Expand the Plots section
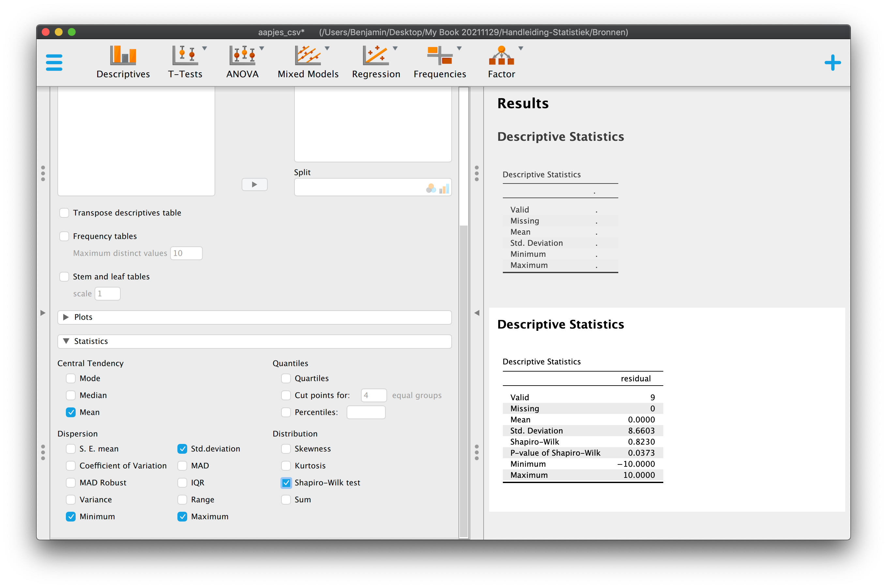Image resolution: width=887 pixels, height=588 pixels. [x=254, y=317]
